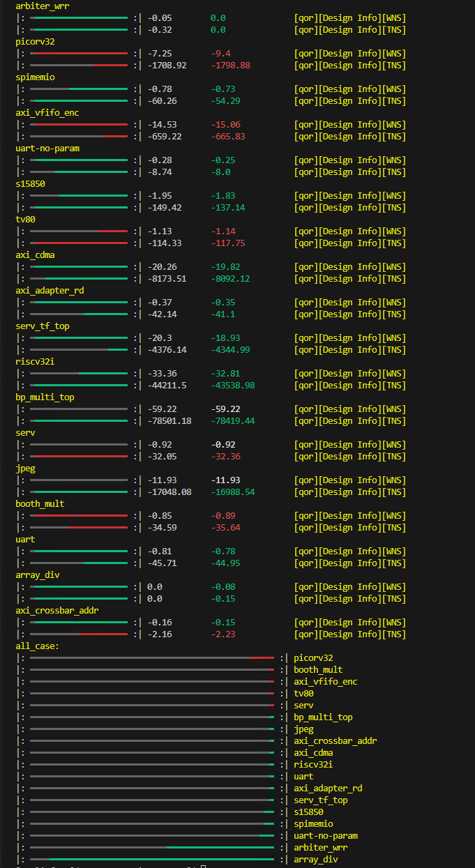Click the array_div section heading
The image size is (475, 868).
[x=38, y=575]
